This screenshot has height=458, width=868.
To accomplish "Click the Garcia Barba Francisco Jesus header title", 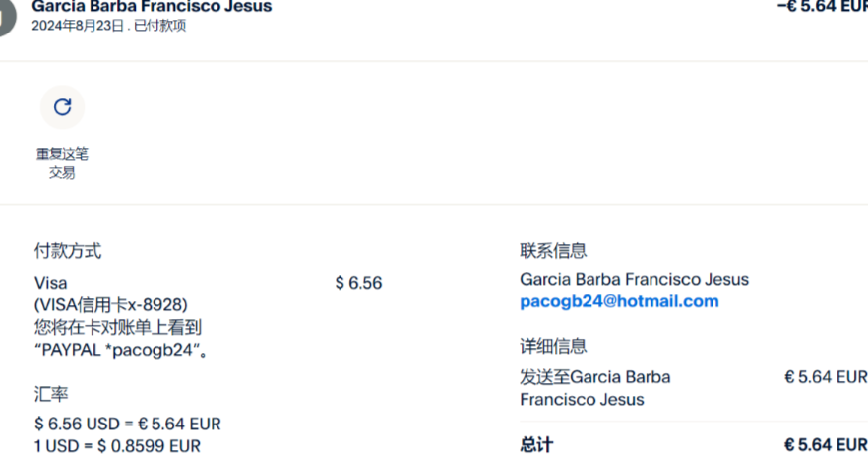I will pos(152,7).
